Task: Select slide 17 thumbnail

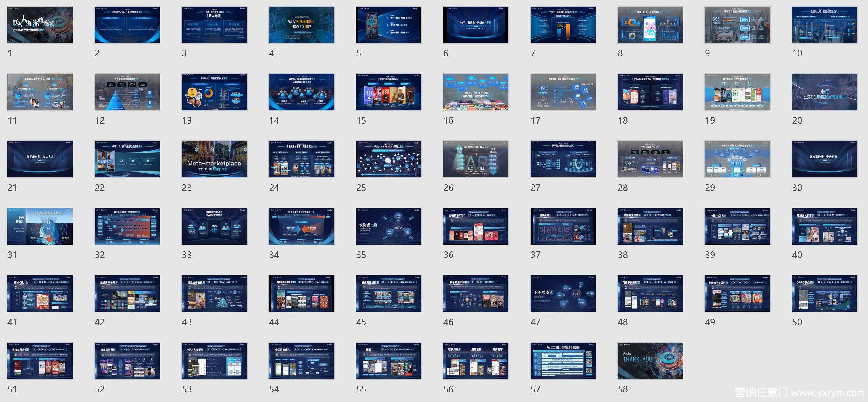Action: point(563,92)
